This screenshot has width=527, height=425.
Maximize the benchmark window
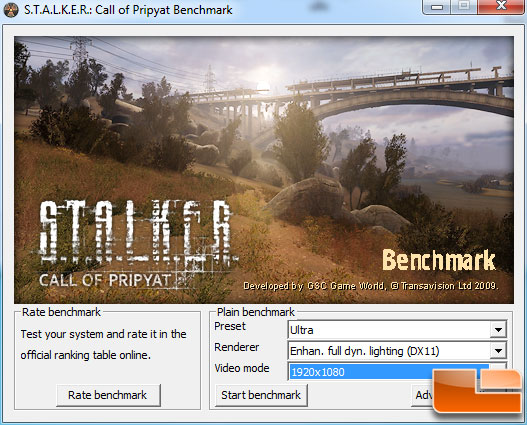coord(464,6)
